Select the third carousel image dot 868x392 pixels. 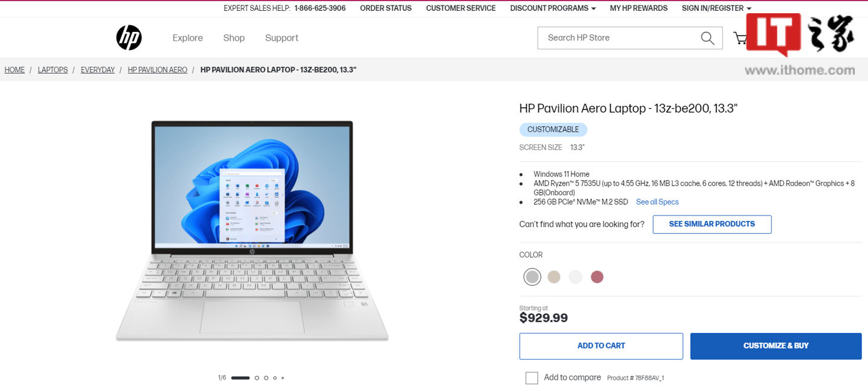(x=266, y=378)
